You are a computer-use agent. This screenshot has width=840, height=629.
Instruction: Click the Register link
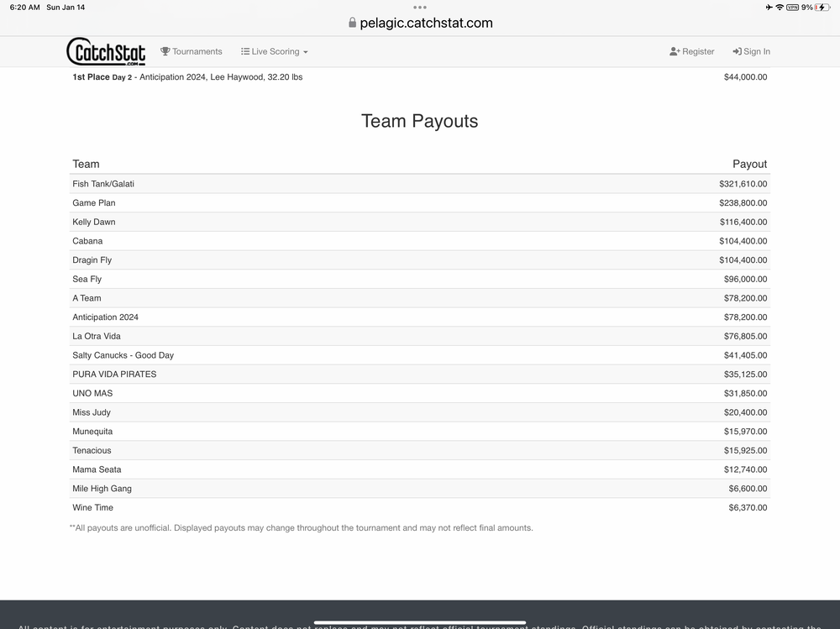[x=698, y=51]
